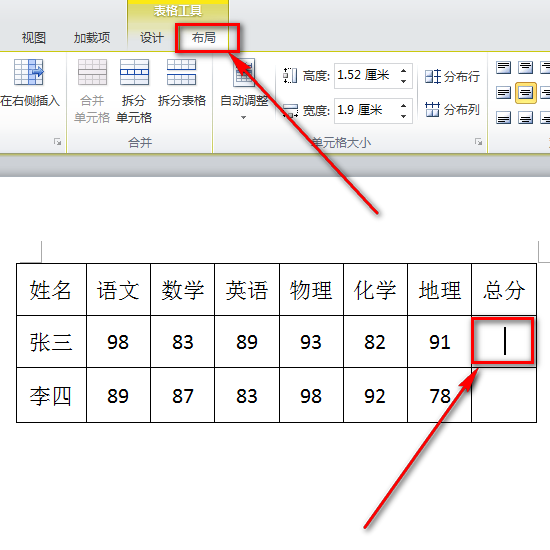Click the 地理 header cell
This screenshot has height=550, width=550.
tap(440, 289)
